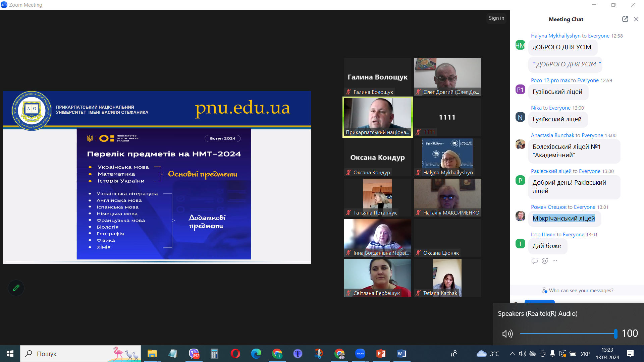The width and height of the screenshot is (644, 362).
Task: Open PowerPoint from the taskbar
Action: pyautogui.click(x=381, y=354)
